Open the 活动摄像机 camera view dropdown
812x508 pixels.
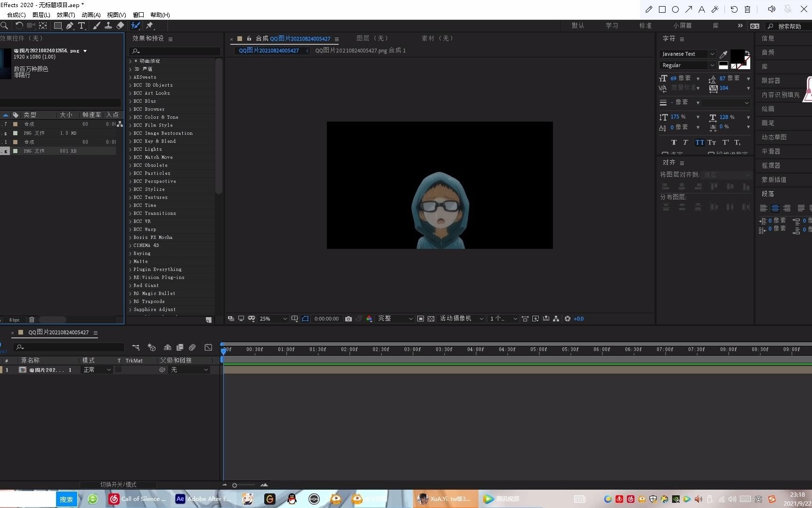pyautogui.click(x=461, y=319)
